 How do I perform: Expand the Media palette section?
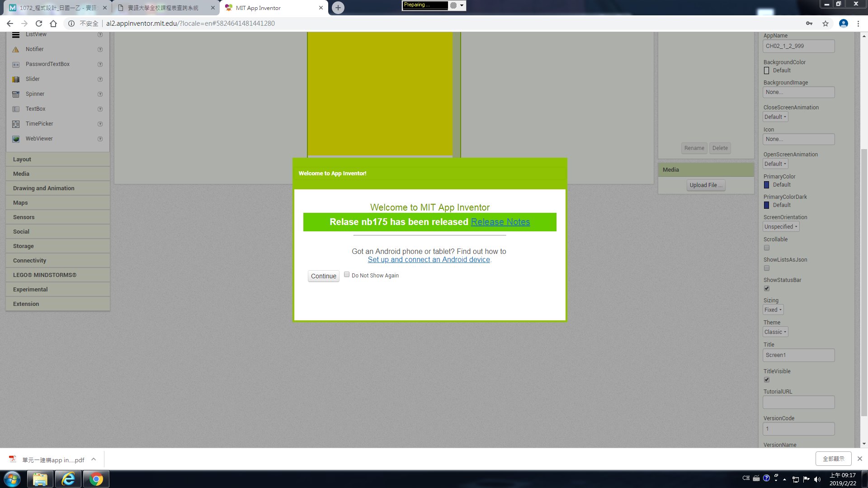(x=58, y=174)
